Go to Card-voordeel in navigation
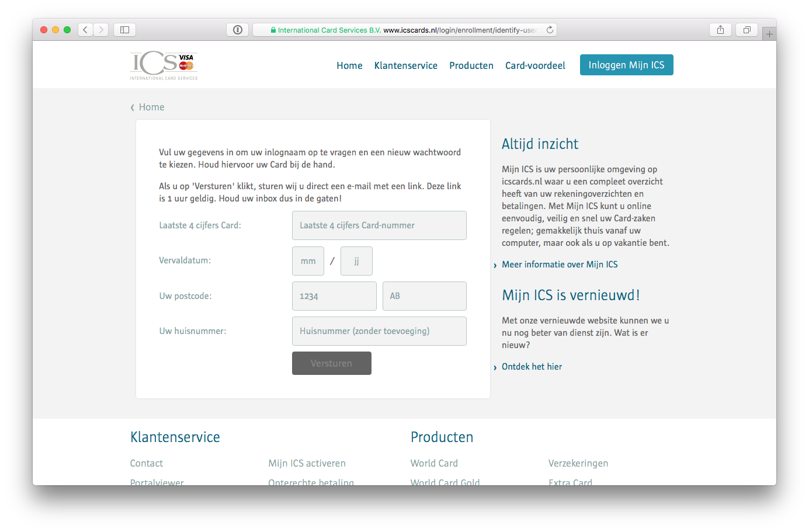809x532 pixels. point(535,65)
